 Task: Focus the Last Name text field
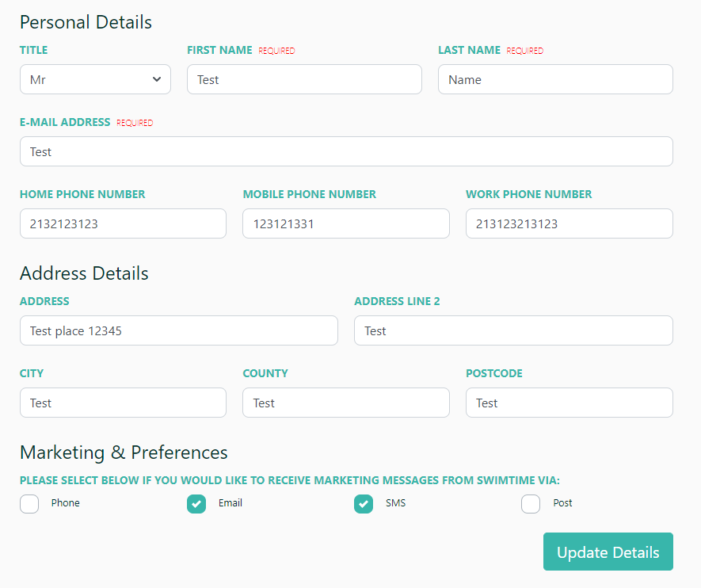point(555,79)
